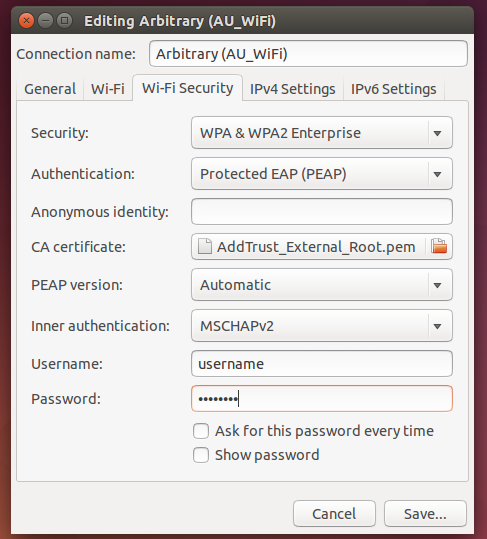Screen dimensions: 487x539
Task: Click the Connection name: label
Action: click(x=76, y=54)
